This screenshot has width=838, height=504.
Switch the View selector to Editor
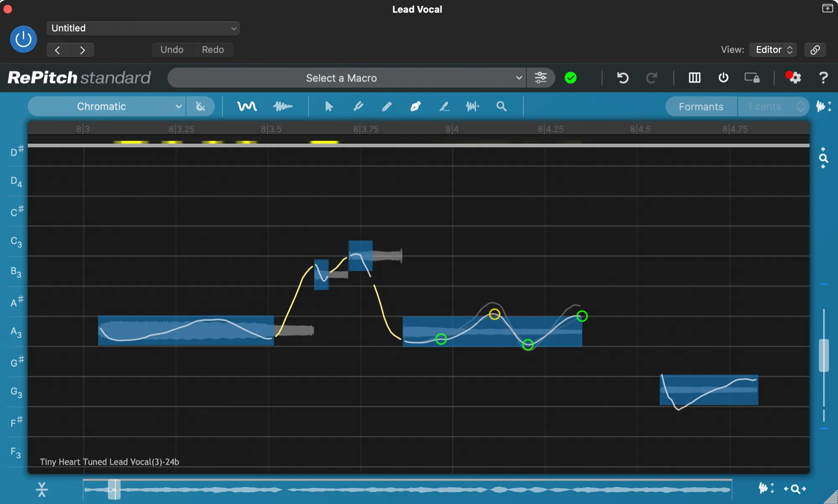click(x=772, y=49)
